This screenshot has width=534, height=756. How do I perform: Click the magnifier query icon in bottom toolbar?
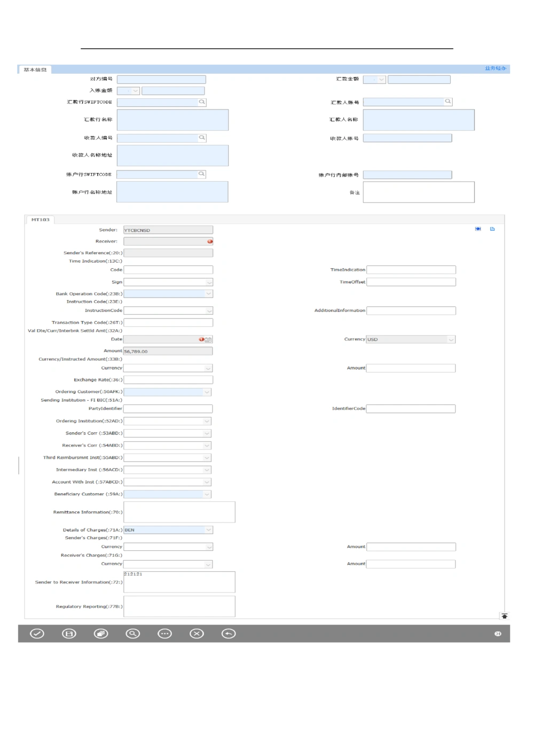132,634
